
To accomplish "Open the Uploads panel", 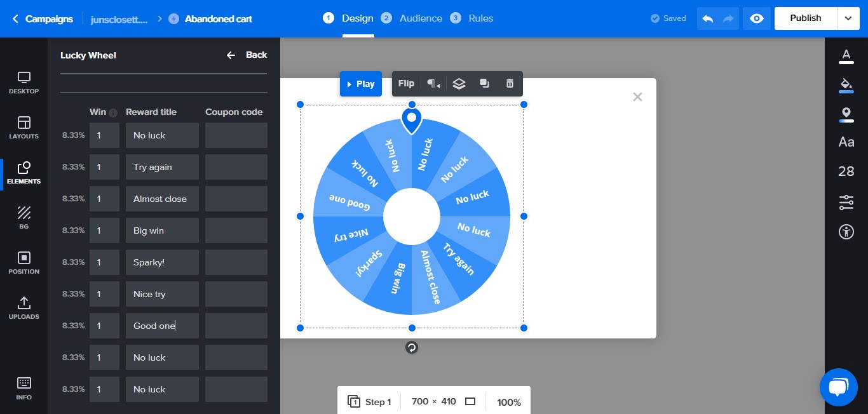I will click(x=24, y=307).
